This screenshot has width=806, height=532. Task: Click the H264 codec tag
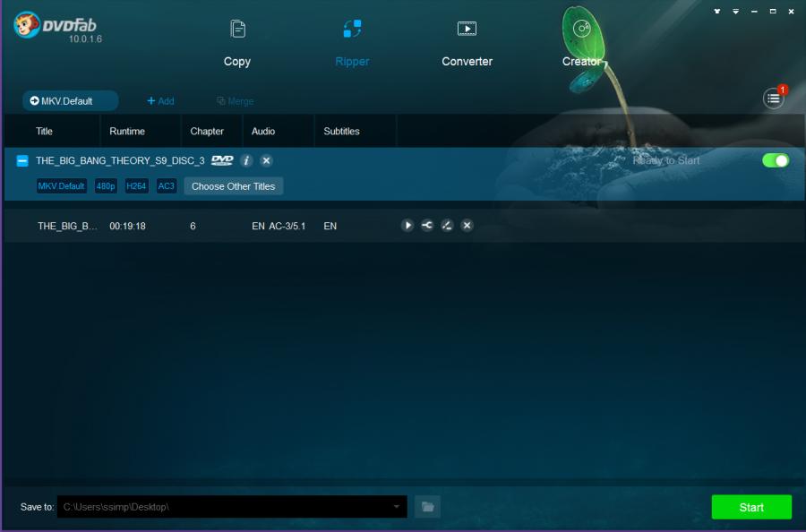pyautogui.click(x=136, y=186)
